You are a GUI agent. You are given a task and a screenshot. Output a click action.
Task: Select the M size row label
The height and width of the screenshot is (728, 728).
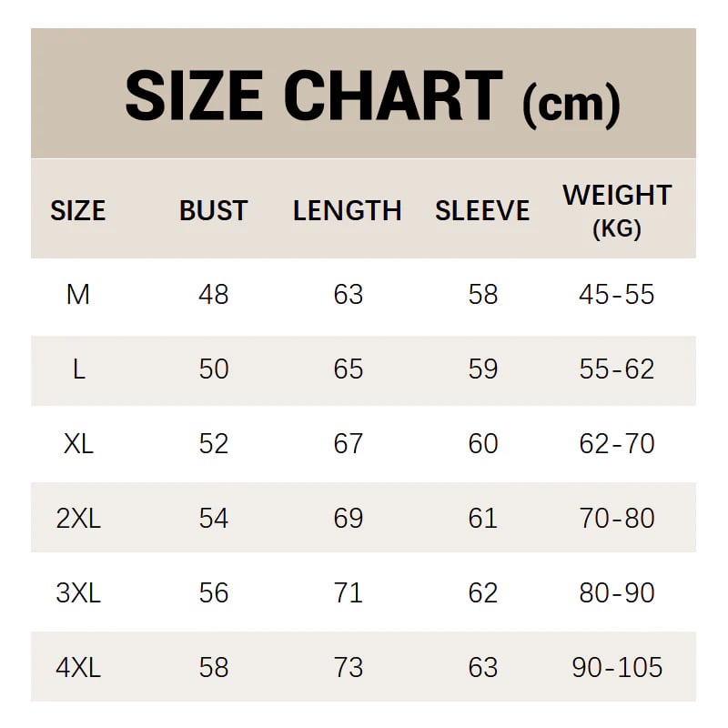click(x=78, y=295)
